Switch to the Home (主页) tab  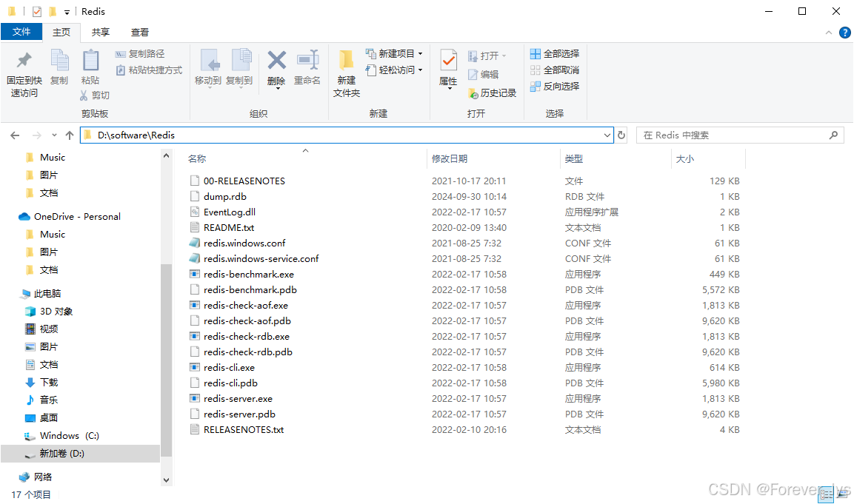(61, 32)
